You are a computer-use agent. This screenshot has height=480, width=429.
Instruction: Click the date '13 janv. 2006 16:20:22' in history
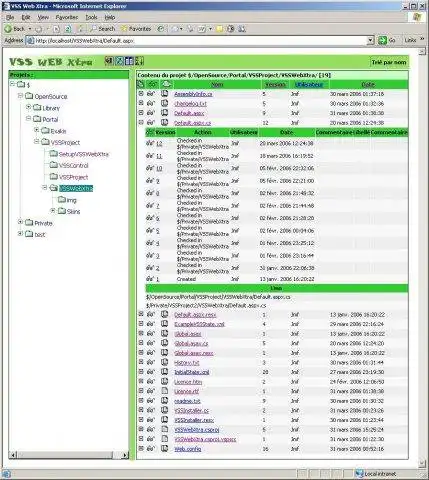tap(287, 279)
